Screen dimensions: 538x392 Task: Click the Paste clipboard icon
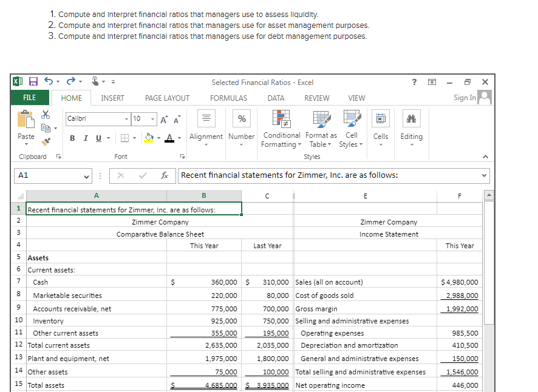point(26,120)
